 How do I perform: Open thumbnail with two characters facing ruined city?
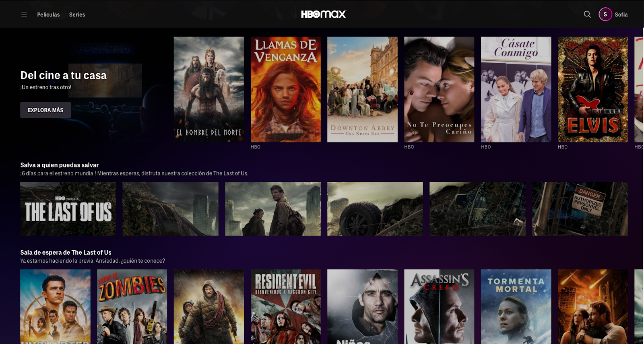[x=273, y=209]
